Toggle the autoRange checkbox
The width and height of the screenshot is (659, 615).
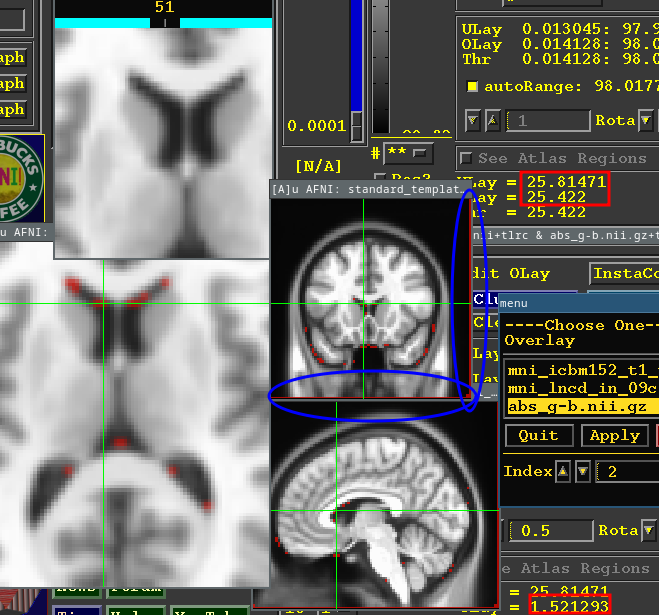[x=473, y=87]
